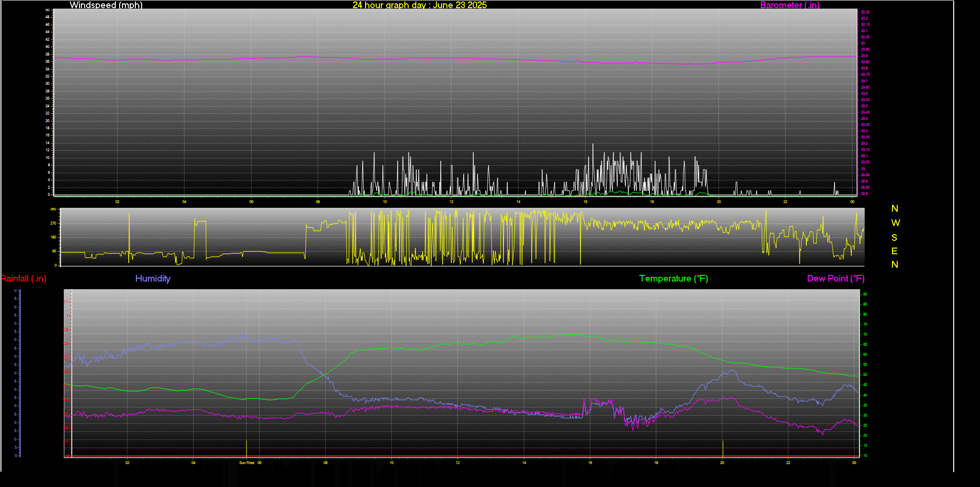Click '90' on the green temperature axis
Screen dimensions: 980x487
(x=865, y=294)
